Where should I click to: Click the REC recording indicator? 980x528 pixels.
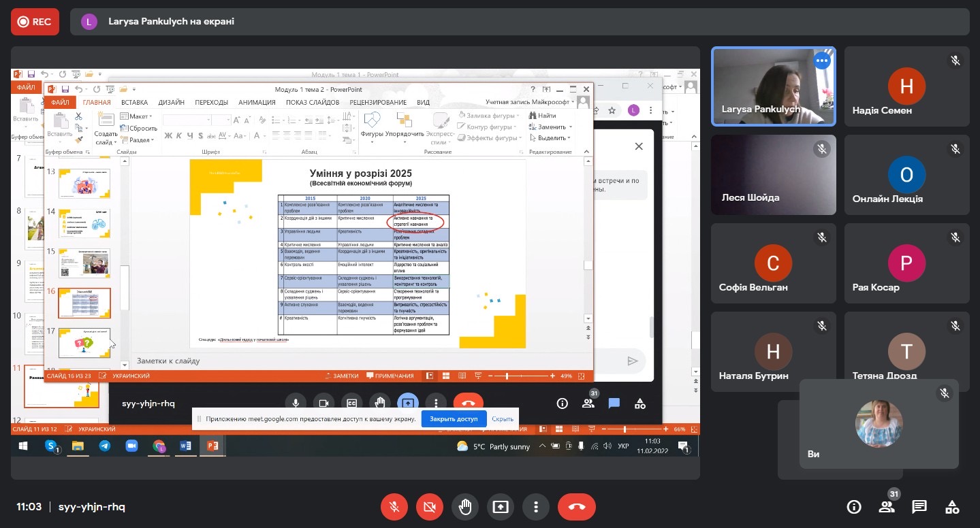pyautogui.click(x=35, y=22)
